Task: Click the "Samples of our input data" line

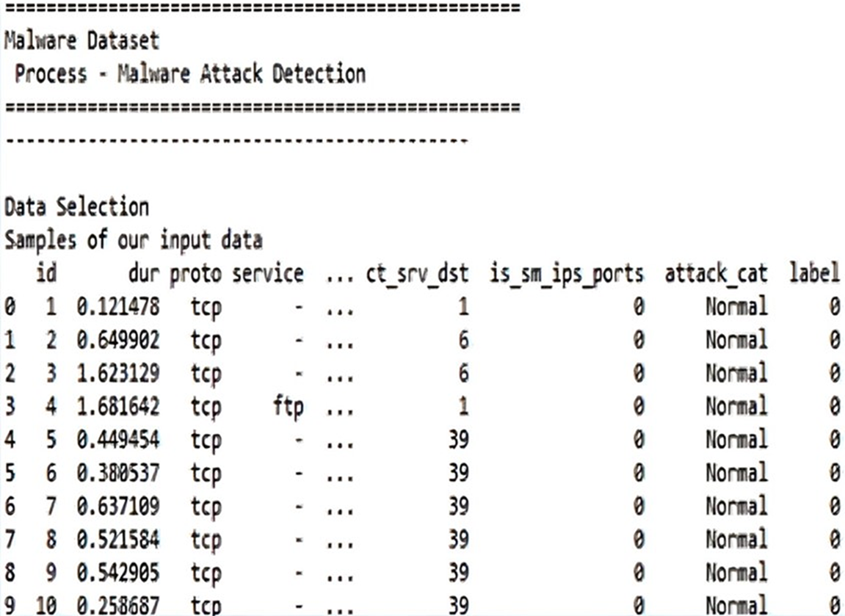Action: tap(134, 240)
